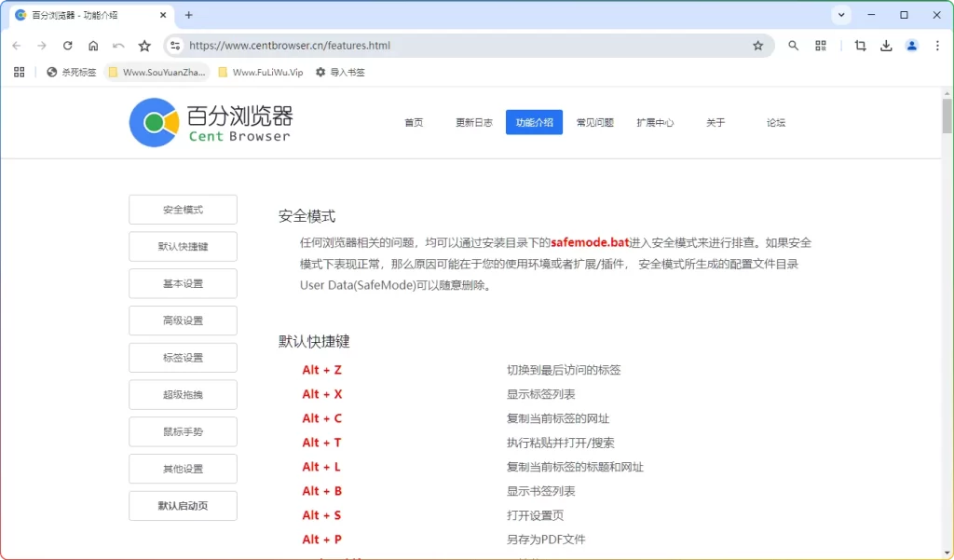Click the 显示标签列表 description

(x=541, y=394)
